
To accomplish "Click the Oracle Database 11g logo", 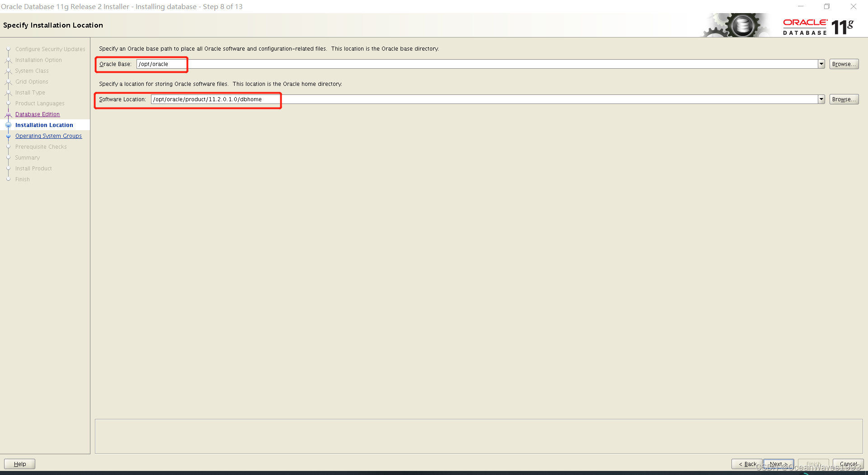I will tap(818, 27).
